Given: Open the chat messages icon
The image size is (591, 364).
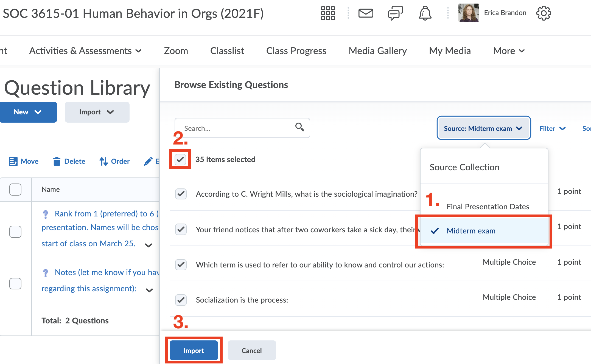Looking at the screenshot, I should (395, 13).
